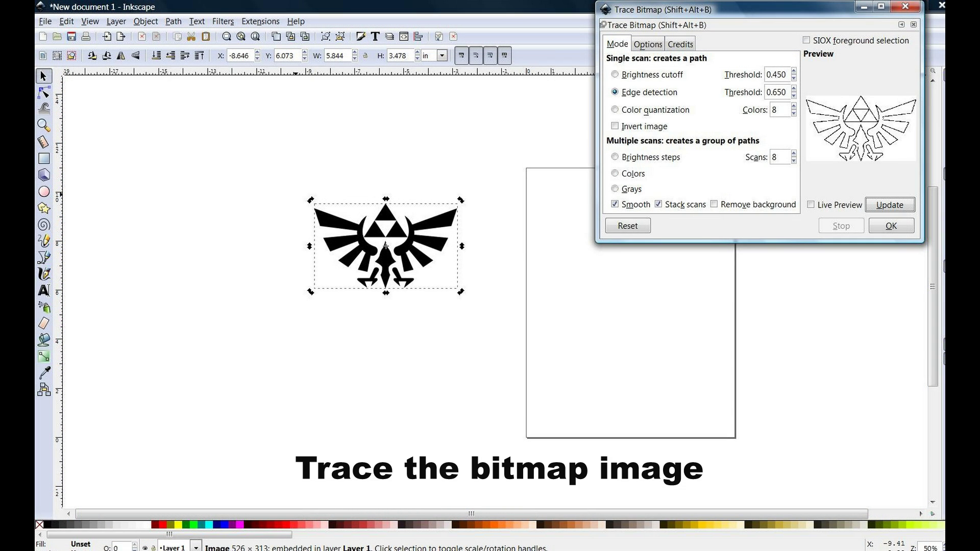The image size is (980, 551).
Task: Click the no-color X swatch
Action: point(39,524)
